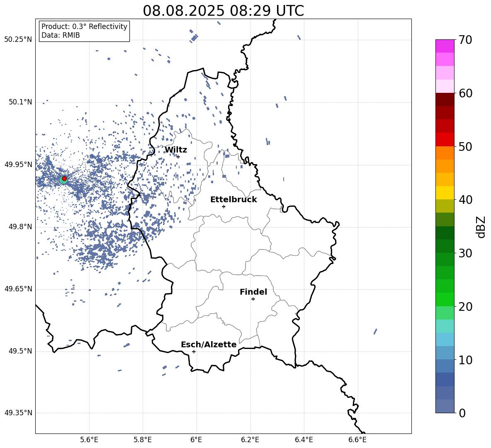Click the 49.65°N latitude label
491x448 pixels.
(18, 289)
